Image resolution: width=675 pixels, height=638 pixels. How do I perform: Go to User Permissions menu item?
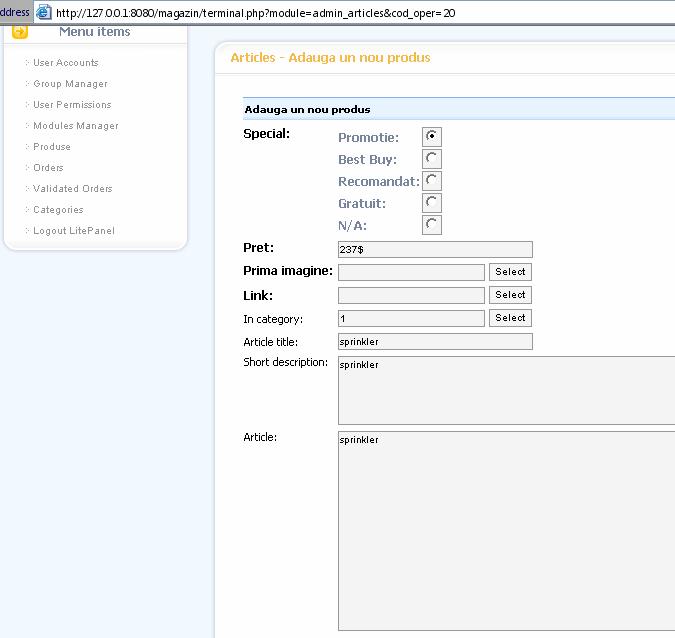click(72, 105)
